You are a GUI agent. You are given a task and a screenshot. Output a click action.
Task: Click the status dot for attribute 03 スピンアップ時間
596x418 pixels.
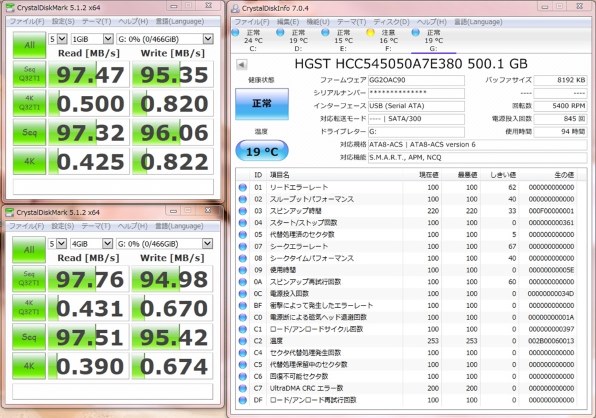coord(243,211)
